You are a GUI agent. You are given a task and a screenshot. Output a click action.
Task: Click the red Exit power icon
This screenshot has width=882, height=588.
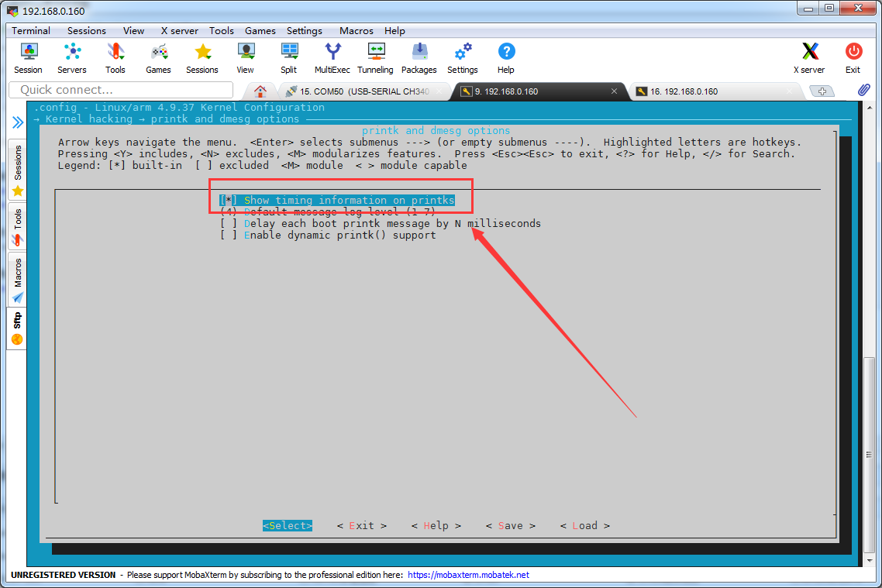[853, 58]
